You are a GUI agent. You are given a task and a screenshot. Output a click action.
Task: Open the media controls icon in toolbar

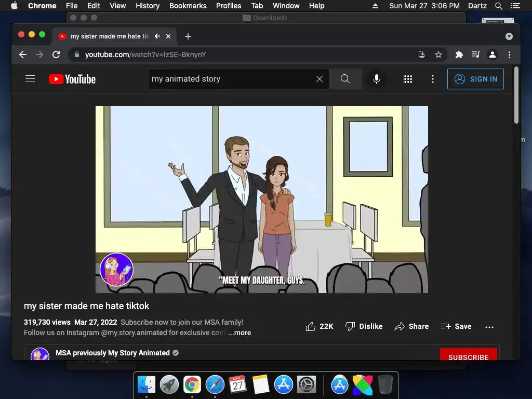coord(476,55)
